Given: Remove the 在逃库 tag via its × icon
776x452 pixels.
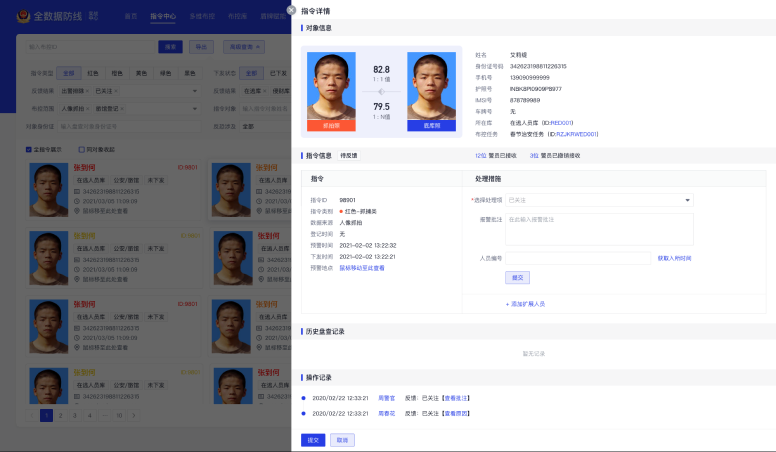Looking at the screenshot, I should pos(265,91).
